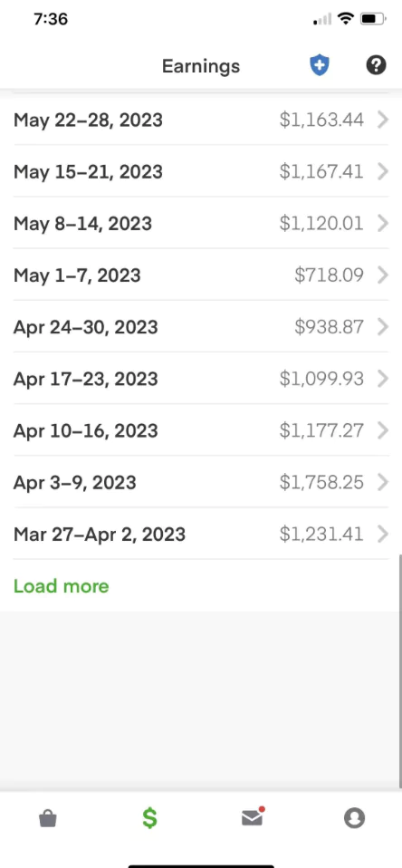The width and height of the screenshot is (402, 868).
Task: Open May 15–21, 2023 earnings row
Action: tap(201, 171)
